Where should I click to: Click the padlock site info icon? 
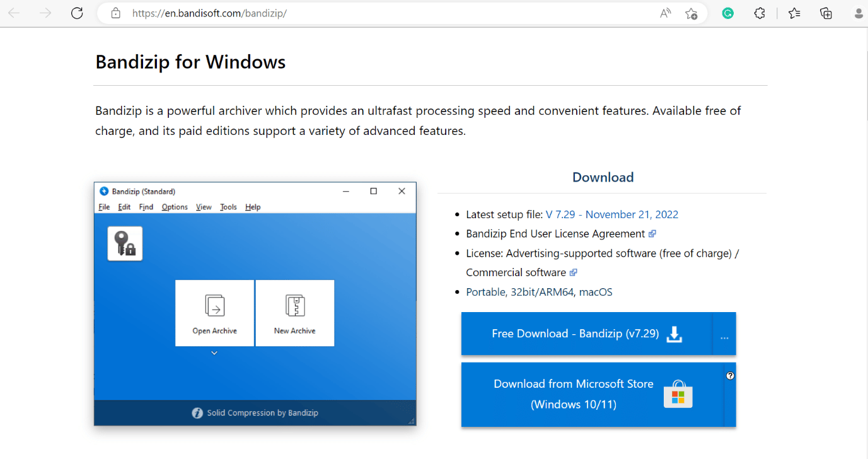click(115, 13)
